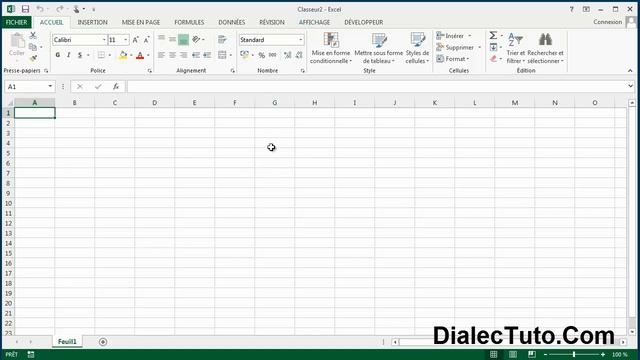Increase font size with the large A icon
This screenshot has height=360, width=640.
(x=136, y=40)
